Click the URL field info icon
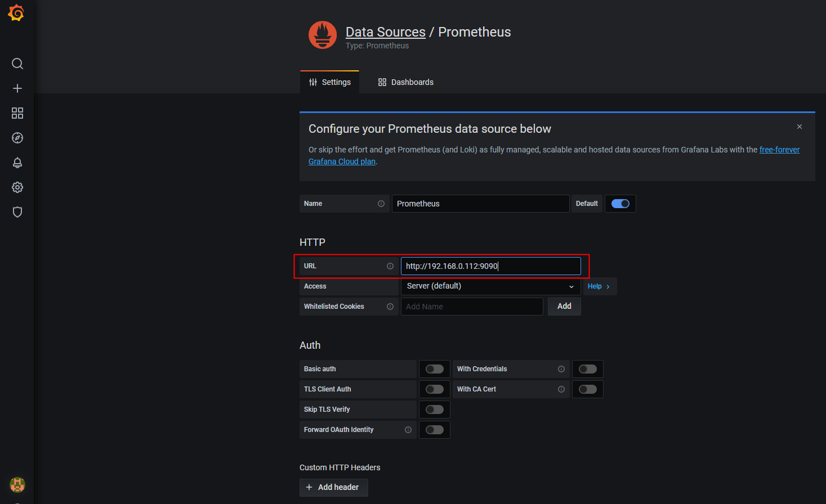The height and width of the screenshot is (504, 826). (x=390, y=266)
